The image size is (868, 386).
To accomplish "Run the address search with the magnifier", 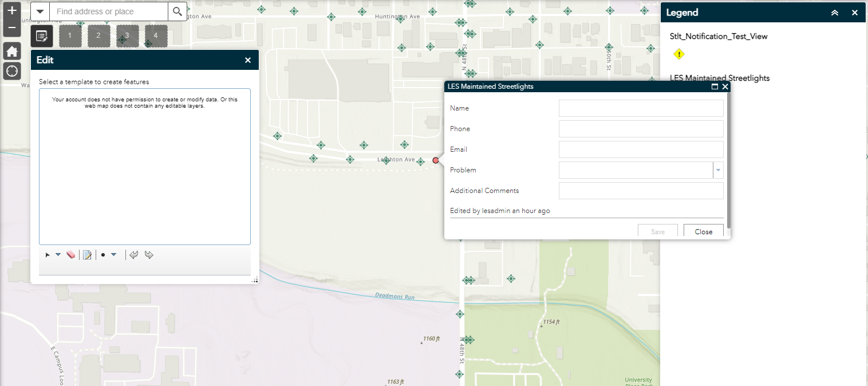I will [177, 11].
